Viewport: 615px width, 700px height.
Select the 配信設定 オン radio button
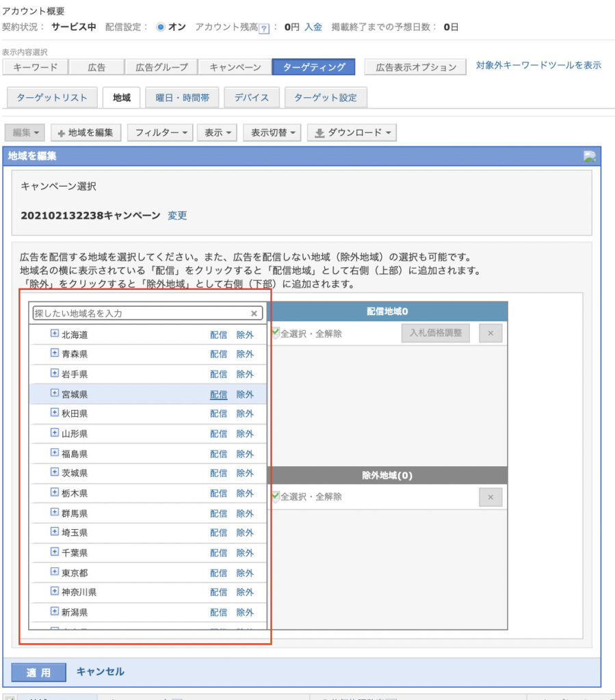[x=161, y=27]
